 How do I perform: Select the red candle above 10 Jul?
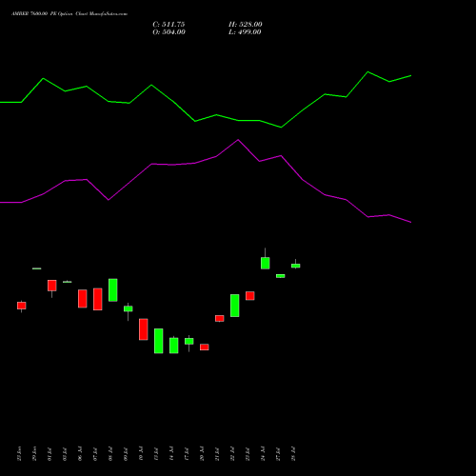(144, 329)
